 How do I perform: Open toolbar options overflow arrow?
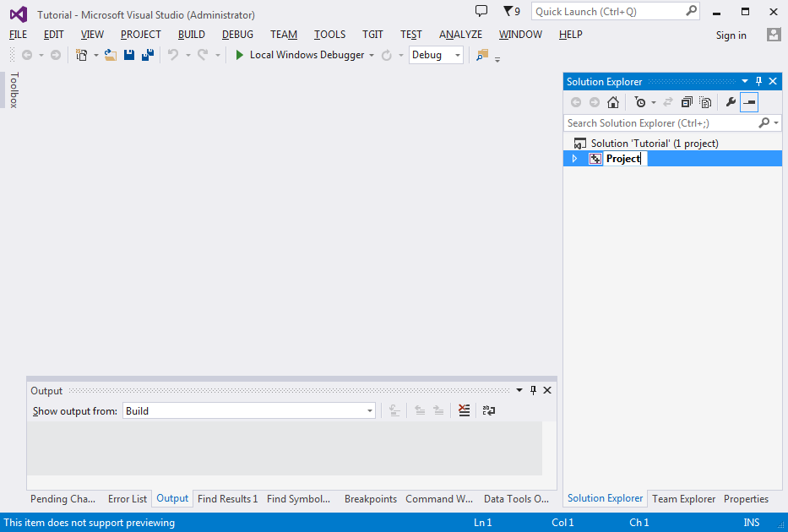click(x=497, y=59)
